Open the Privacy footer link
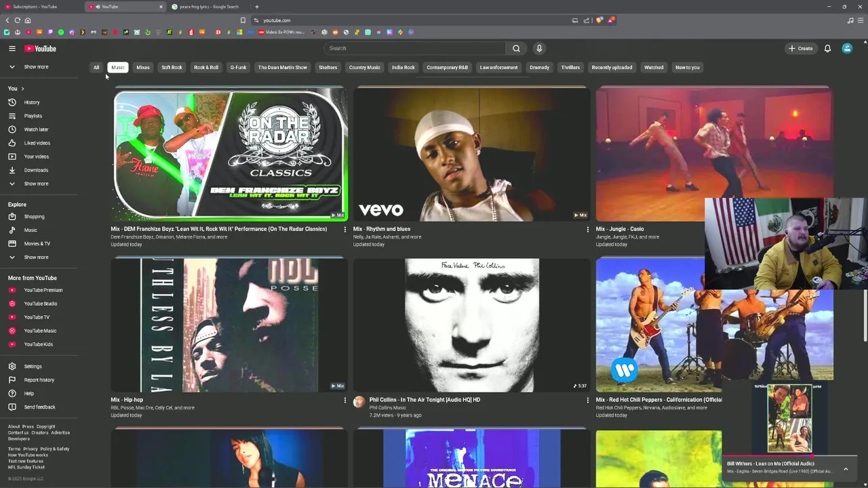868x488 pixels. click(31, 449)
